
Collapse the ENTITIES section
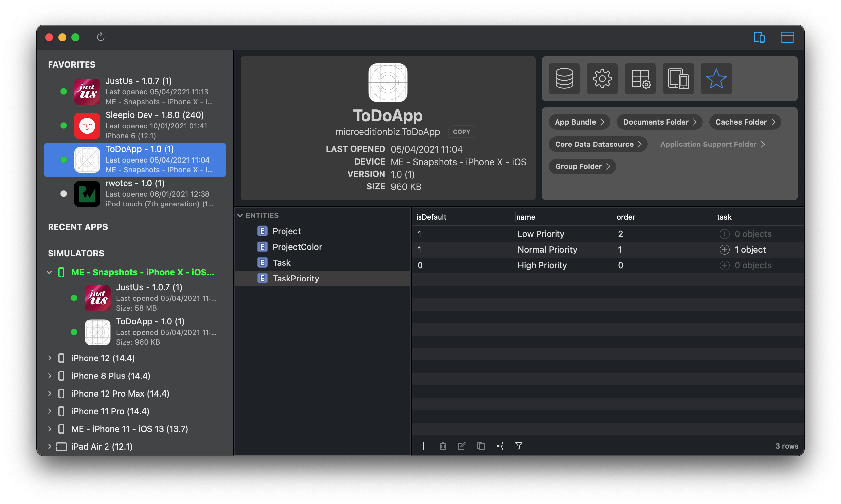point(240,215)
